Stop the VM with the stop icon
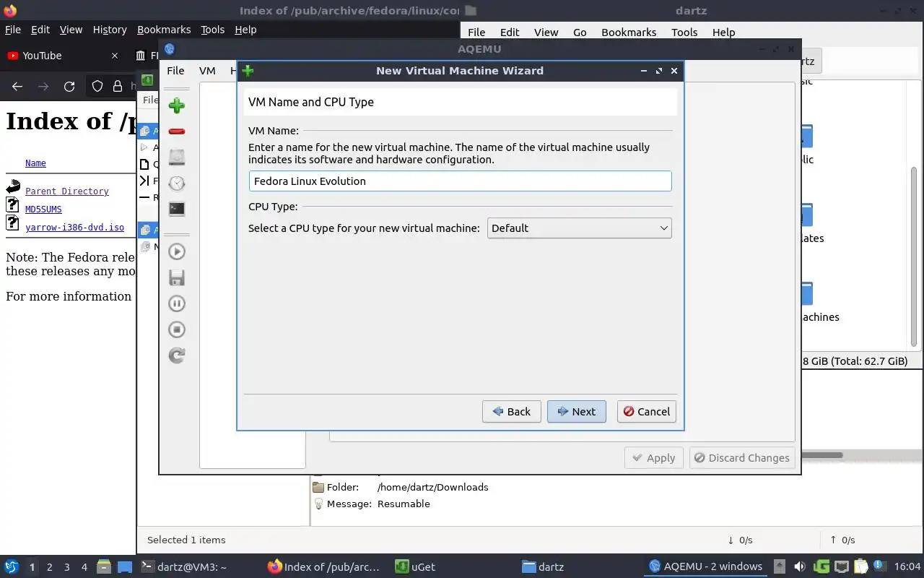The width and height of the screenshot is (924, 578). point(177,329)
